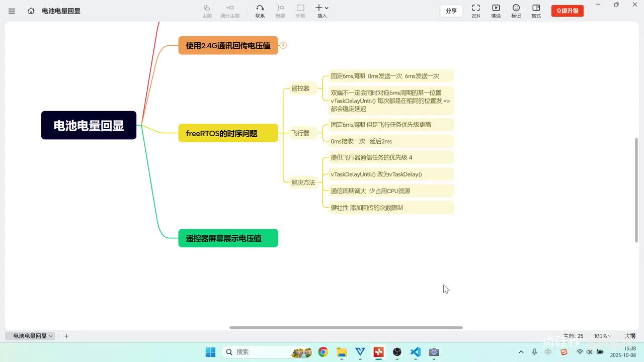Click the 立即升级 upgrade button
644x362 pixels.
(568, 11)
